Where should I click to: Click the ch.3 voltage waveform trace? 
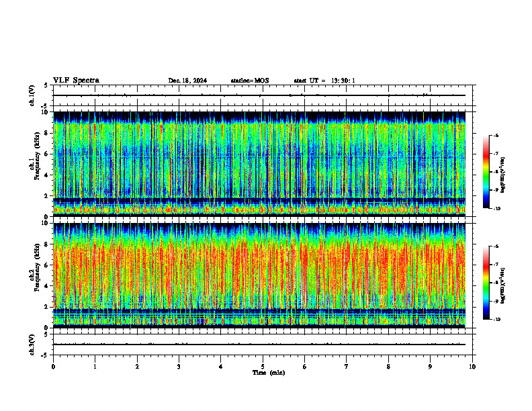[259, 345]
